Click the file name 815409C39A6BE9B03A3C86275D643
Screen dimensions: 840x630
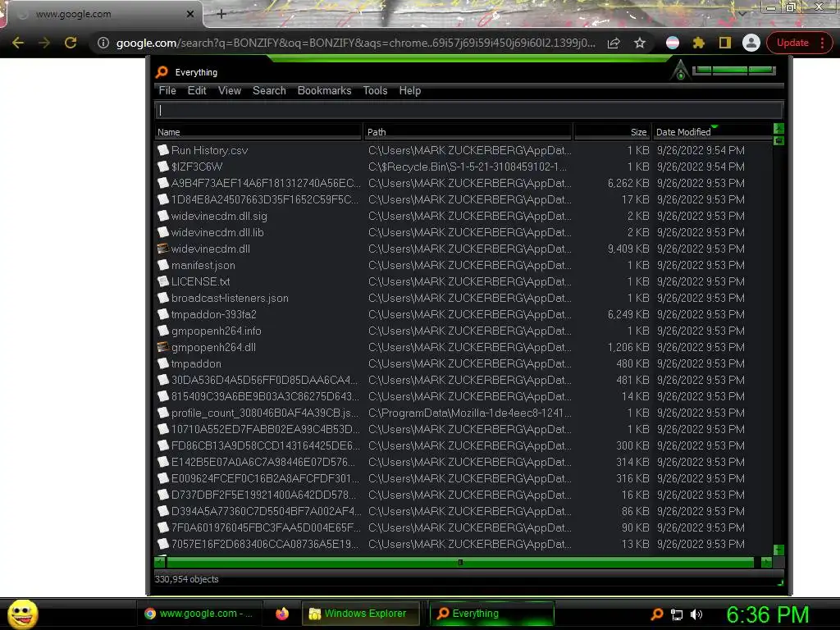(x=265, y=396)
